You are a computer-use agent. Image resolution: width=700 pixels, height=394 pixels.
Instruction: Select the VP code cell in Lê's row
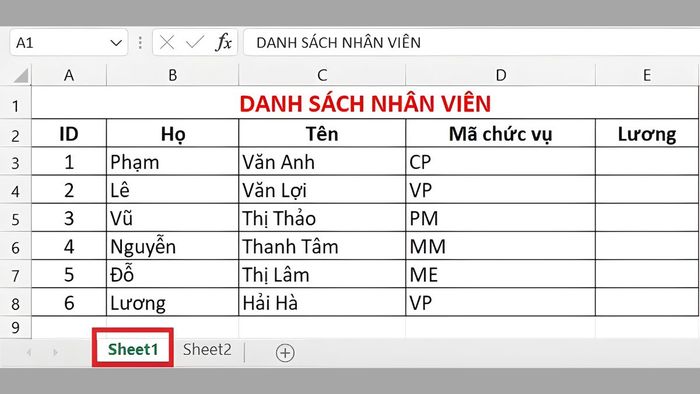point(500,190)
